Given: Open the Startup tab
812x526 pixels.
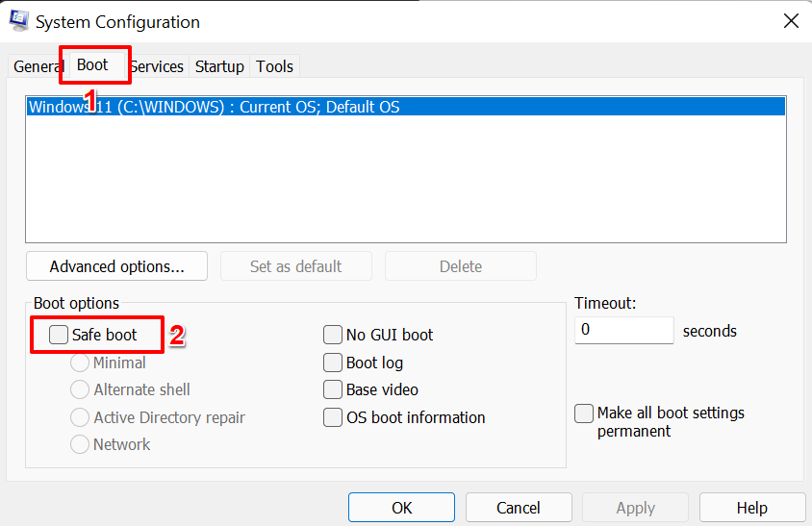Looking at the screenshot, I should coord(219,66).
